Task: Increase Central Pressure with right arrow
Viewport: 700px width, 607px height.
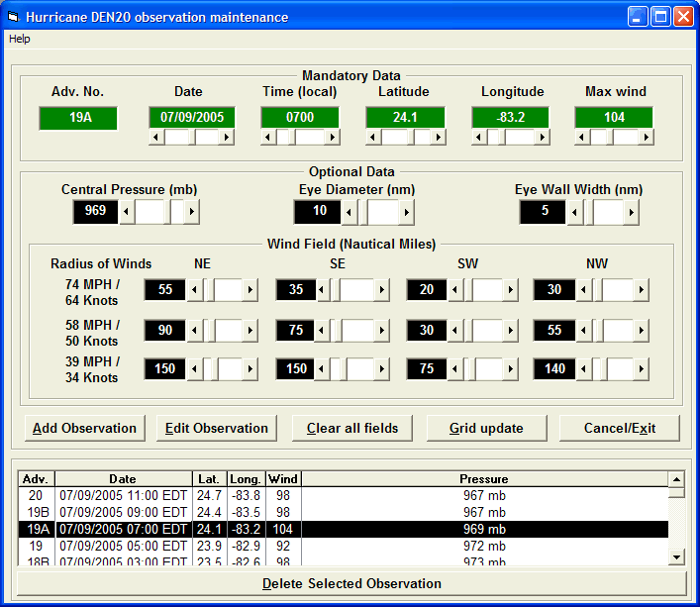Action: tap(191, 211)
